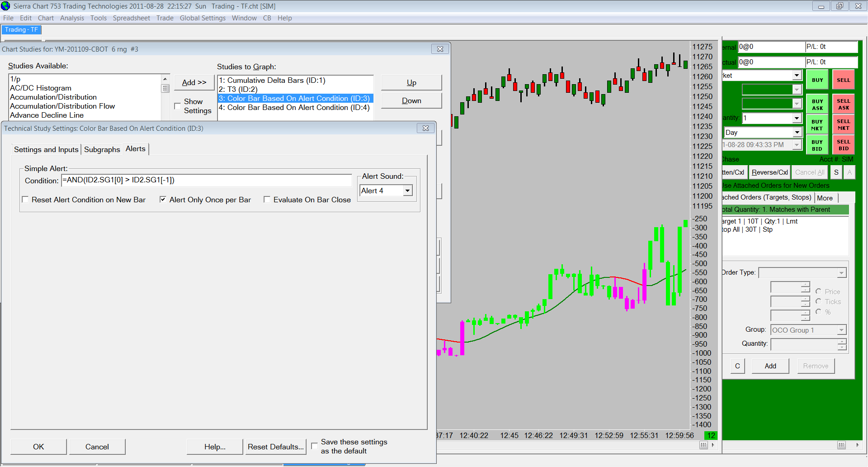Click Cancel in study settings

(97, 447)
